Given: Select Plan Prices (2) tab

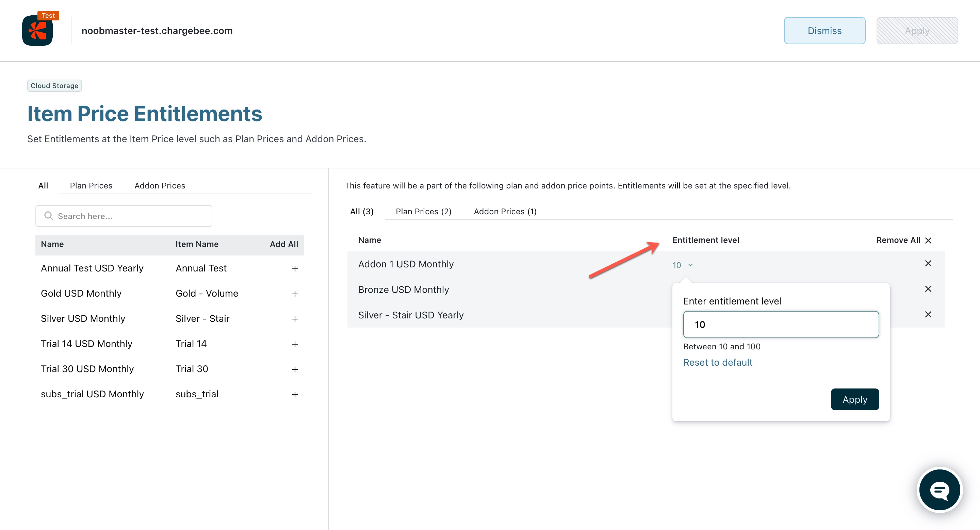Looking at the screenshot, I should pos(423,211).
